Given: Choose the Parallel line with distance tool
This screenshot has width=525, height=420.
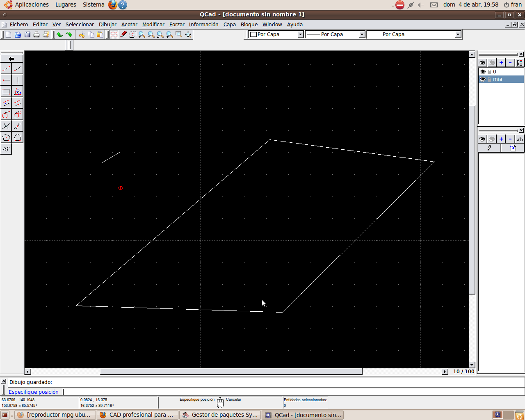Looking at the screenshot, I should pos(6,103).
